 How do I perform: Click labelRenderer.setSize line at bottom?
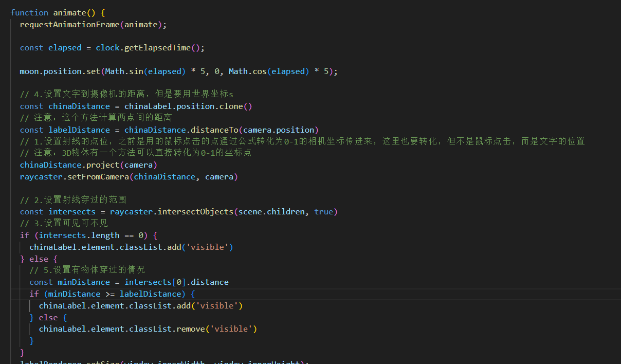(165, 361)
